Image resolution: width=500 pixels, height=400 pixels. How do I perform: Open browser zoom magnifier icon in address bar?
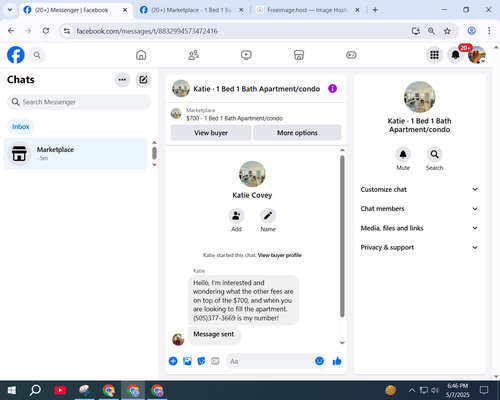pyautogui.click(x=431, y=31)
